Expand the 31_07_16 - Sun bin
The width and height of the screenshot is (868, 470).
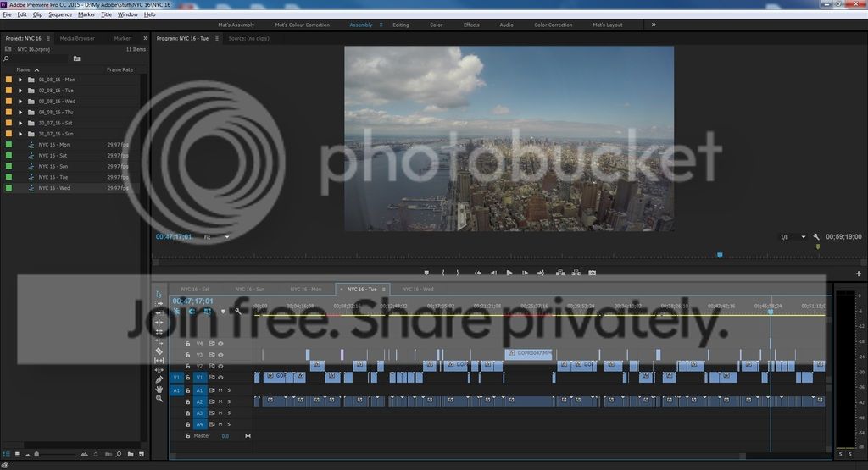coord(20,134)
